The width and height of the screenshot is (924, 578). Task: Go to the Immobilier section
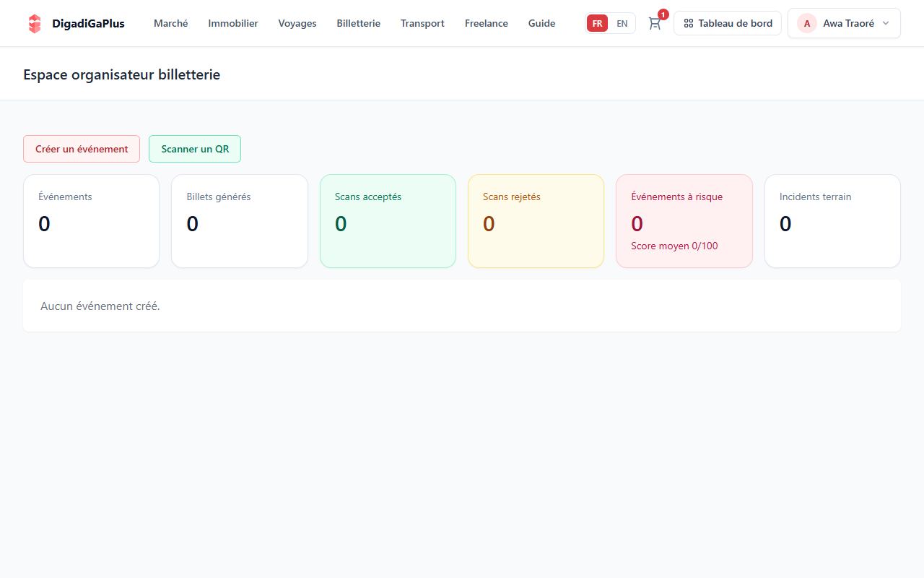coord(233,23)
